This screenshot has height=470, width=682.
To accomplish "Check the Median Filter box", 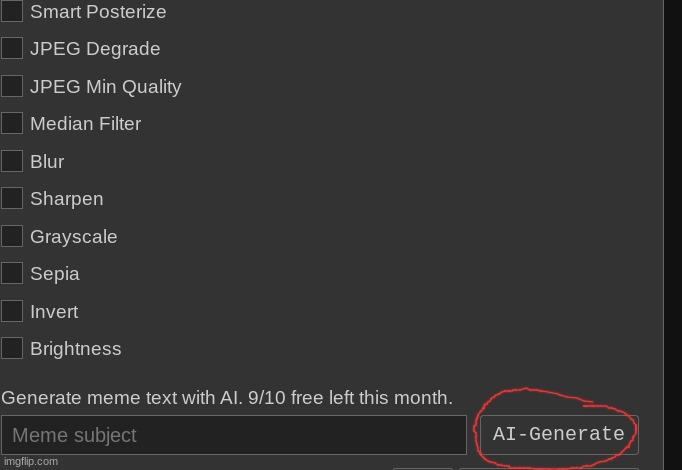I will pyautogui.click(x=12, y=123).
